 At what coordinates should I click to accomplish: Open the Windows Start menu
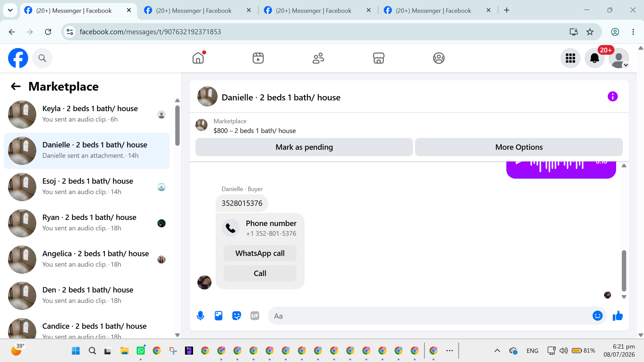(76, 351)
